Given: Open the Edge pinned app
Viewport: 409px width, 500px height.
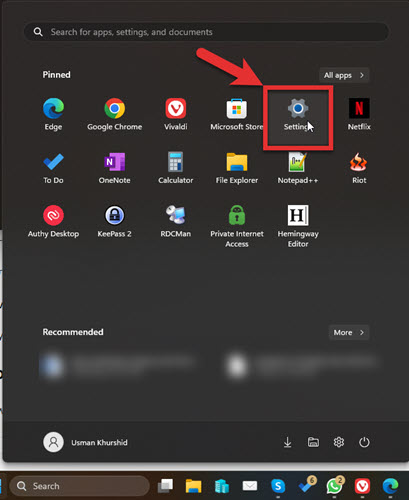Looking at the screenshot, I should tap(53, 114).
